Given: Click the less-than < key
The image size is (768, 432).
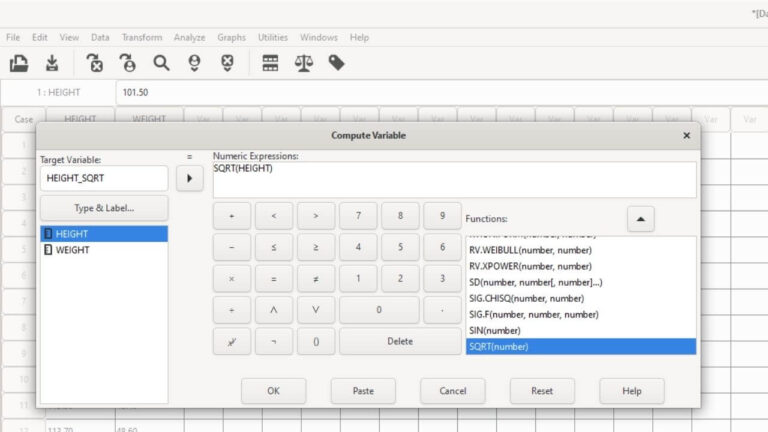Looking at the screenshot, I should click(274, 216).
